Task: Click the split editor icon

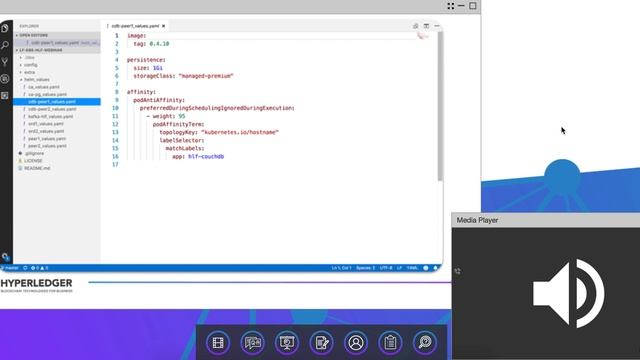Action: click(x=426, y=26)
